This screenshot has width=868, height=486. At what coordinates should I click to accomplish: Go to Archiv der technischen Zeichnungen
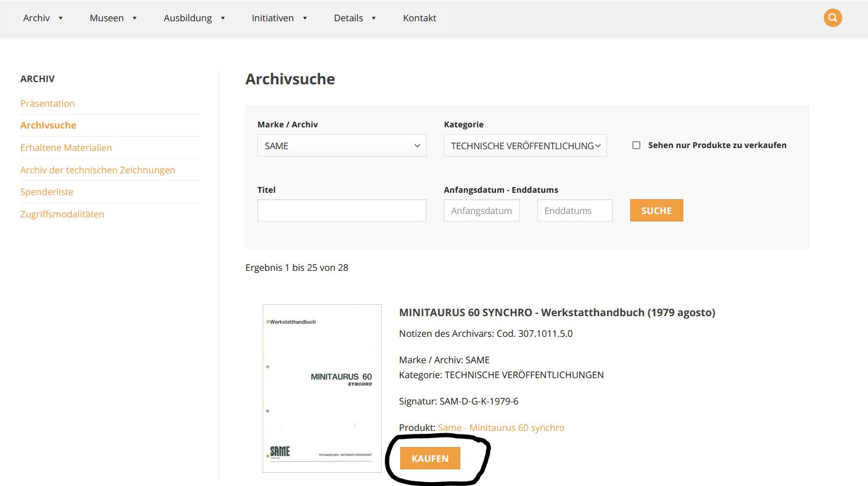click(x=97, y=170)
